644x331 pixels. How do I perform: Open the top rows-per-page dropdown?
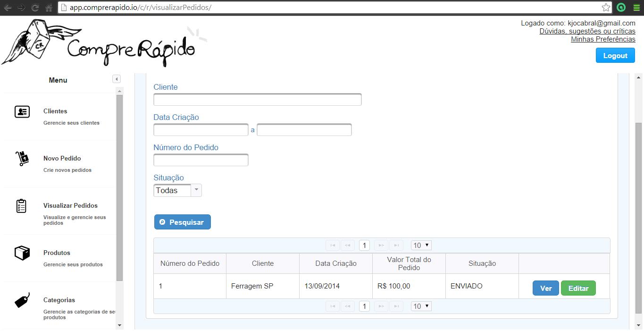[421, 246]
